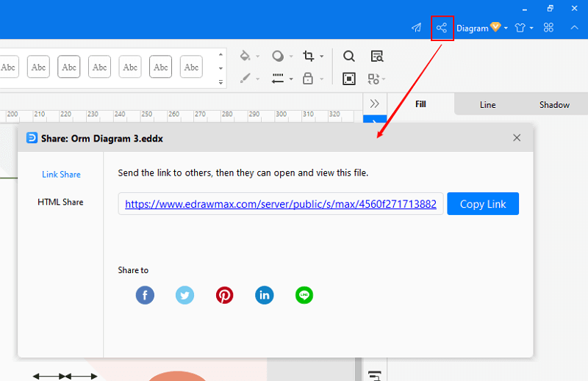Screen dimensions: 588x381
Task: Choose the second Abc style thumbnail
Action: point(39,67)
